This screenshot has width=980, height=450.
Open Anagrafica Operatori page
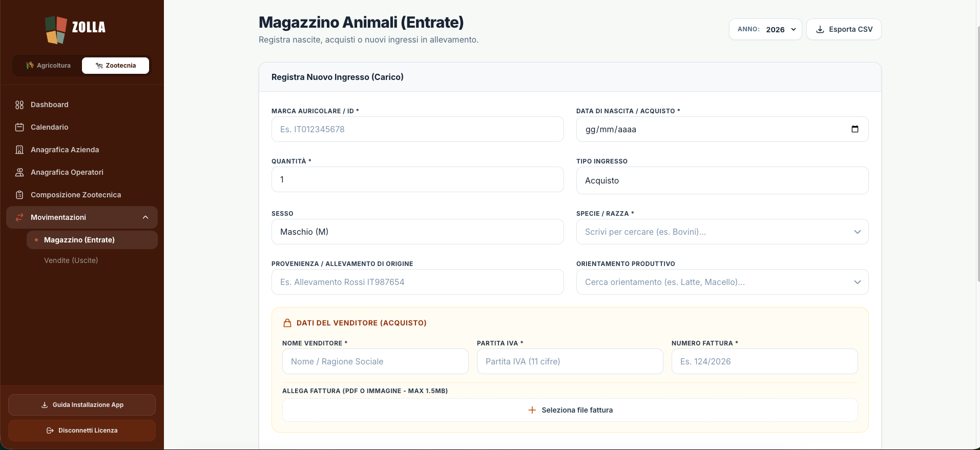pos(82,172)
